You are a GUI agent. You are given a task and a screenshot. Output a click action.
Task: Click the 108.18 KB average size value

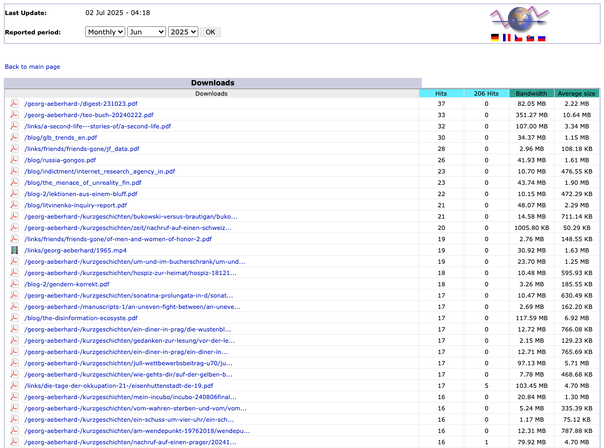click(x=577, y=149)
